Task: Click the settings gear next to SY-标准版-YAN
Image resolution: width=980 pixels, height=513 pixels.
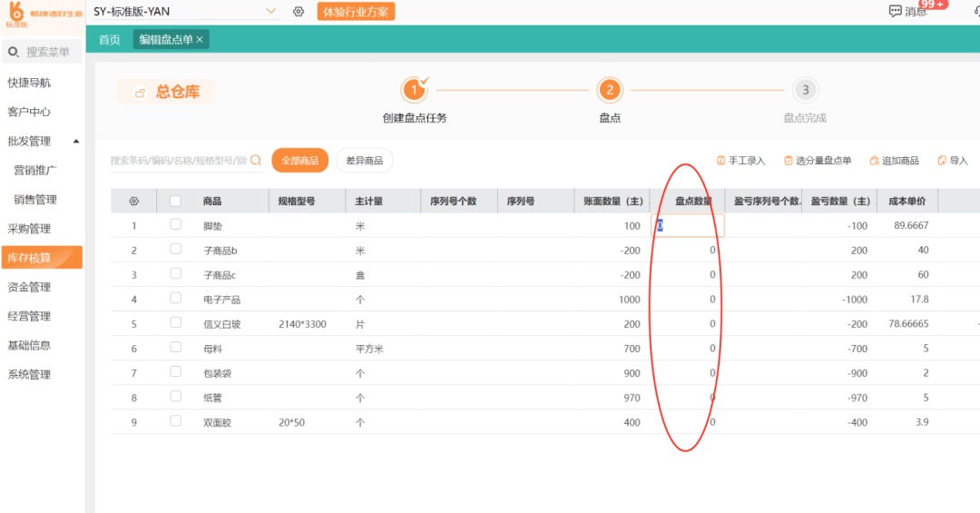Action: [x=299, y=11]
